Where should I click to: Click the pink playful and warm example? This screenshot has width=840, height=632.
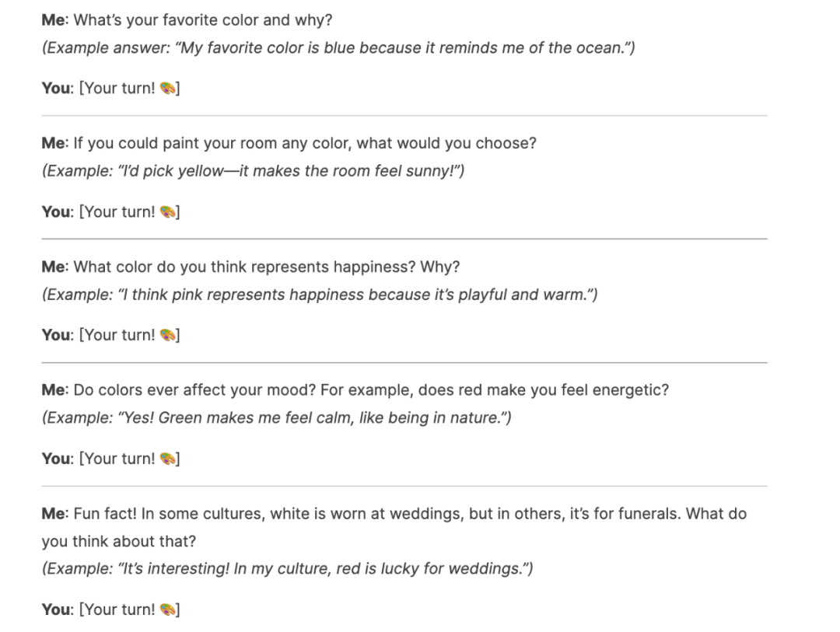pos(320,295)
